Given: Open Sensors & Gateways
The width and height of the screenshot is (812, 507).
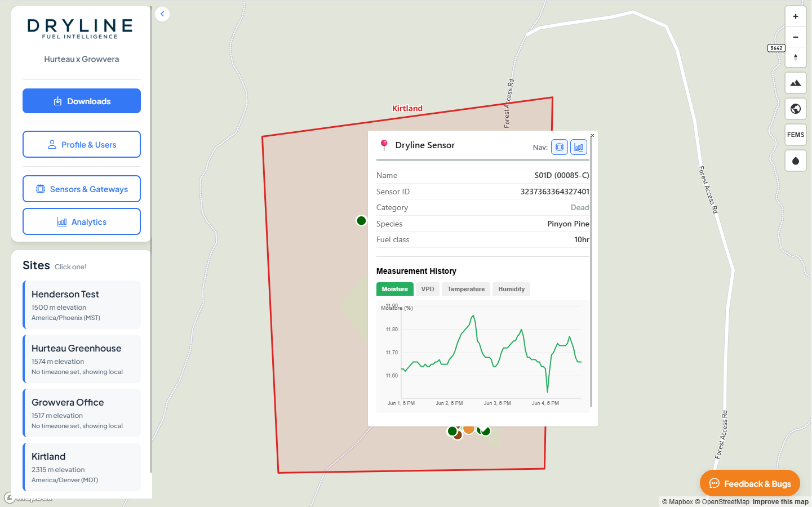Looking at the screenshot, I should pyautogui.click(x=82, y=189).
